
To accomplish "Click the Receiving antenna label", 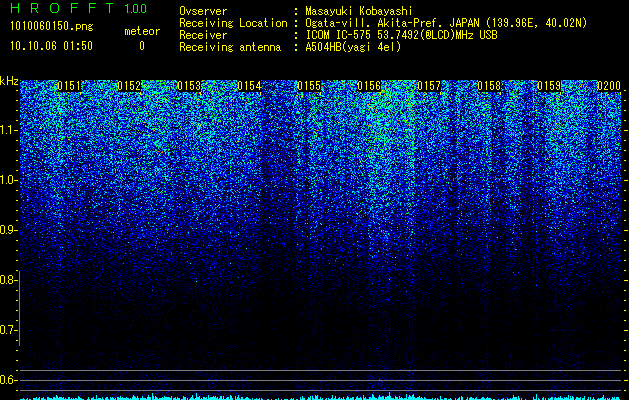I will [x=230, y=47].
